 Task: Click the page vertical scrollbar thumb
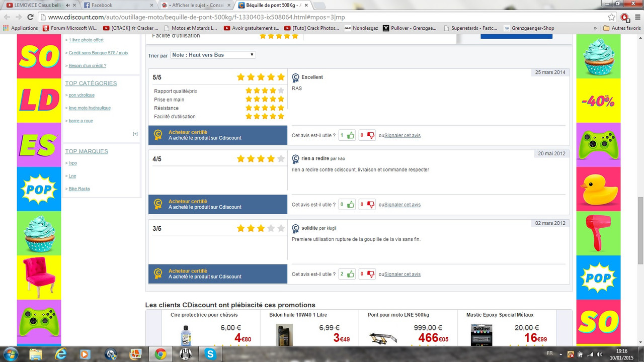click(640, 230)
